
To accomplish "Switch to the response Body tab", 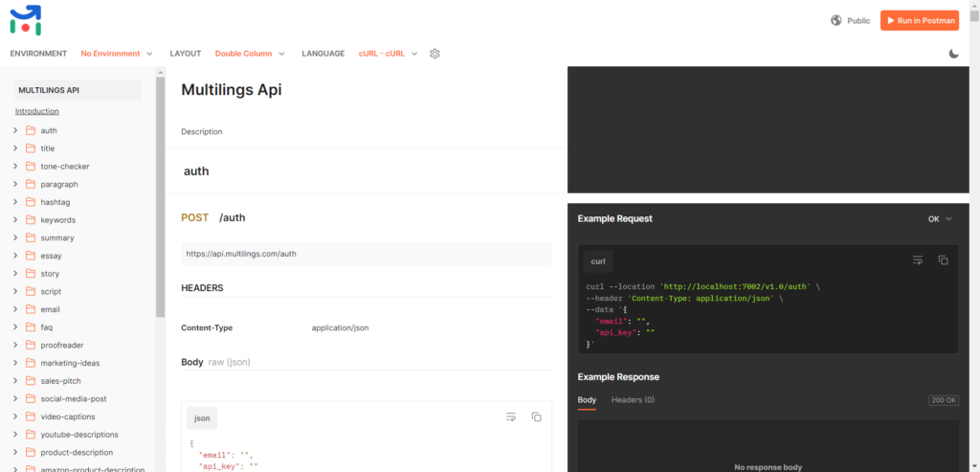I will click(x=587, y=400).
